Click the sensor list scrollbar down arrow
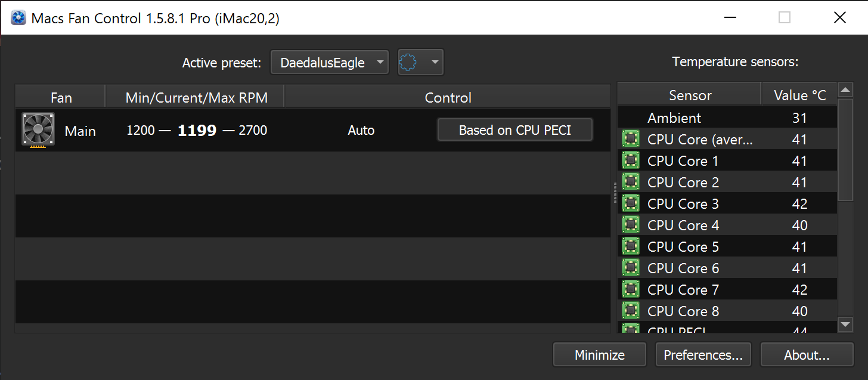The height and width of the screenshot is (380, 868). (845, 325)
